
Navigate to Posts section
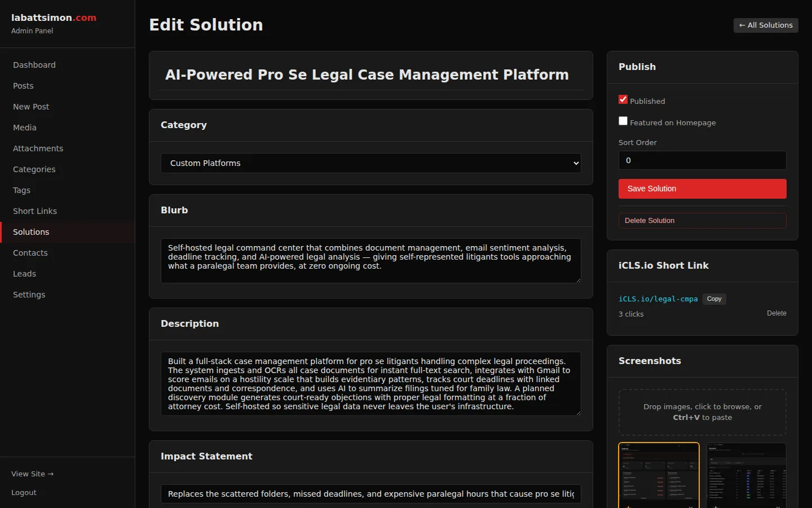coord(23,86)
